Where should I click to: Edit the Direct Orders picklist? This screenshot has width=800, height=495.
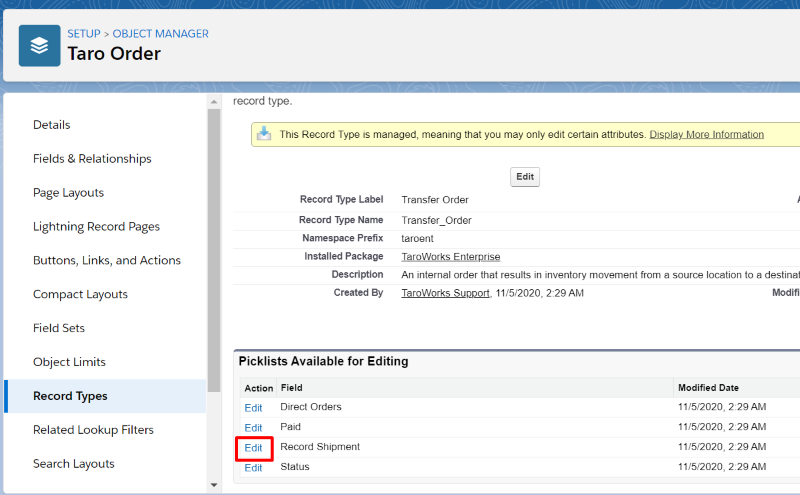[x=253, y=408]
